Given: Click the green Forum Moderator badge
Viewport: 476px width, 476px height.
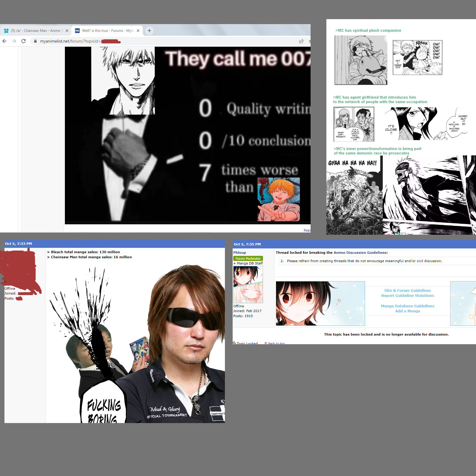Looking at the screenshot, I should click(x=248, y=259).
